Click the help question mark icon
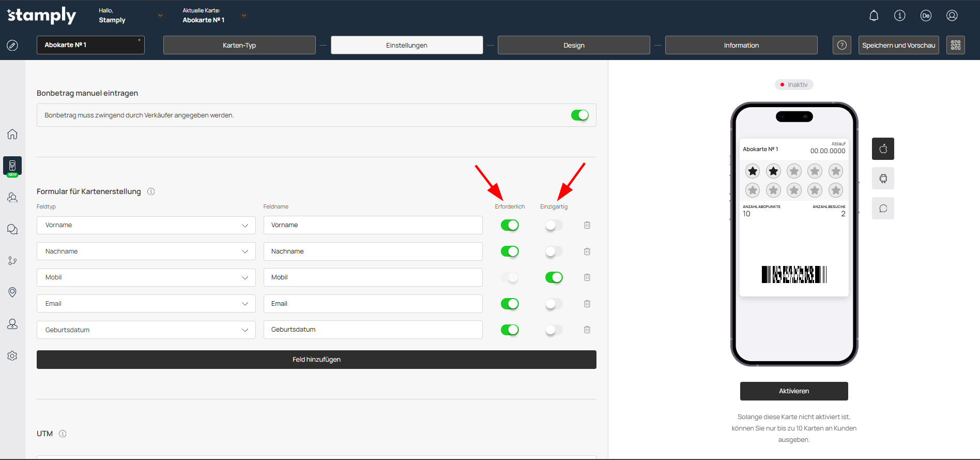This screenshot has width=980, height=460. click(841, 45)
